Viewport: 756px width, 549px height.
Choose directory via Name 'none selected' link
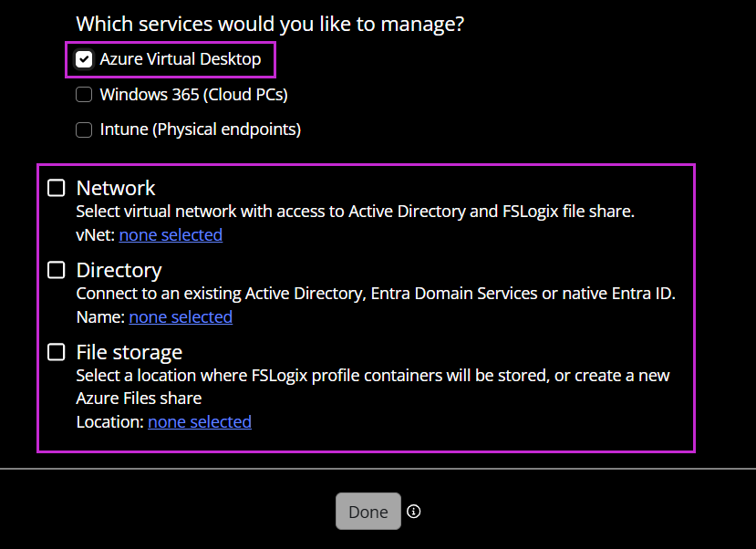(x=181, y=317)
